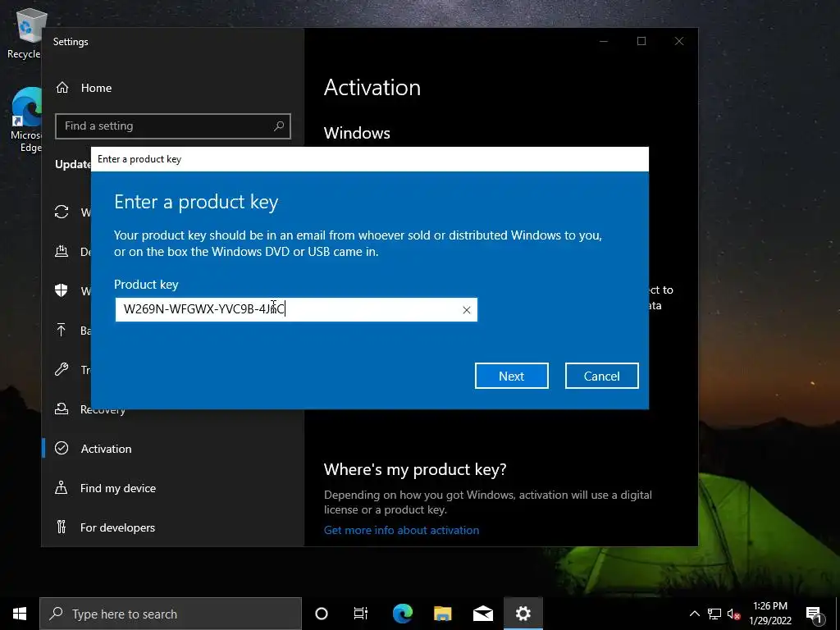
Task: Open the clock showing 1:26 PM
Action: point(770,614)
